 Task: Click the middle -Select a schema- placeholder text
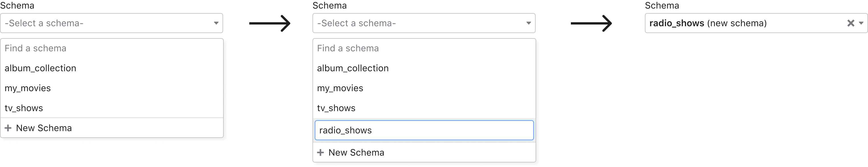click(356, 23)
